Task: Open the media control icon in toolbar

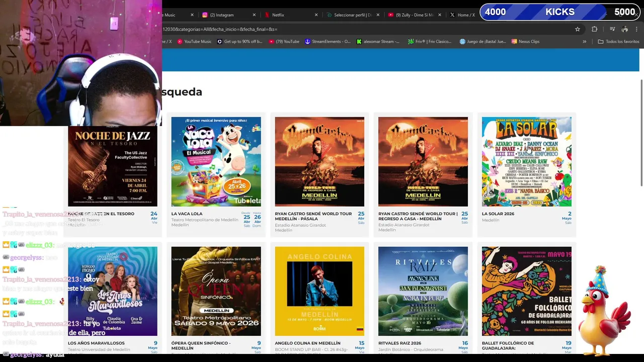Action: click(x=612, y=29)
